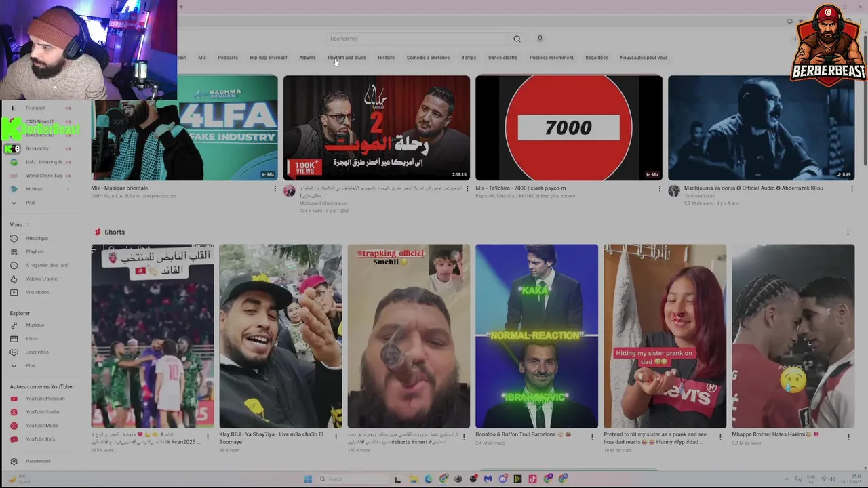
Task: Select the Publiées récemment chip
Action: click(551, 58)
